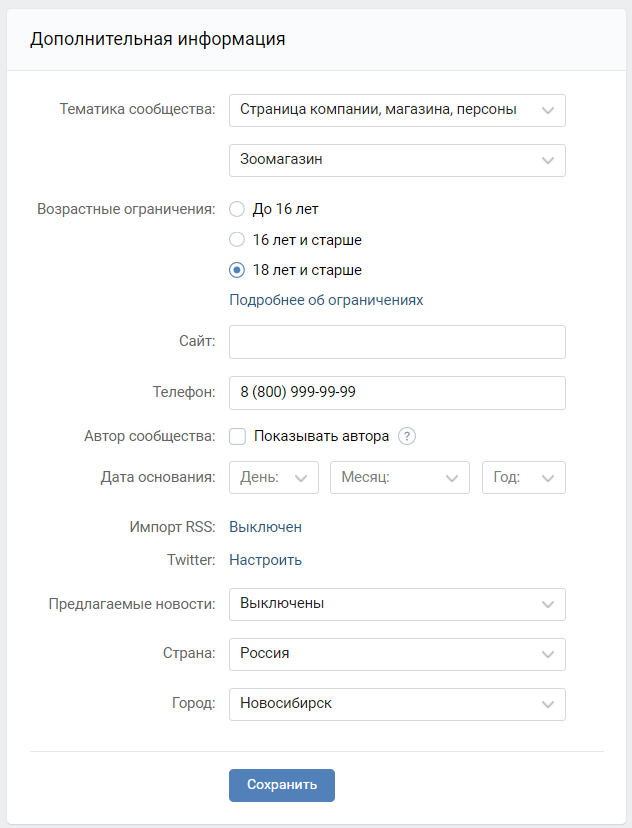
Task: Open the community topic dropdown
Action: [x=397, y=110]
